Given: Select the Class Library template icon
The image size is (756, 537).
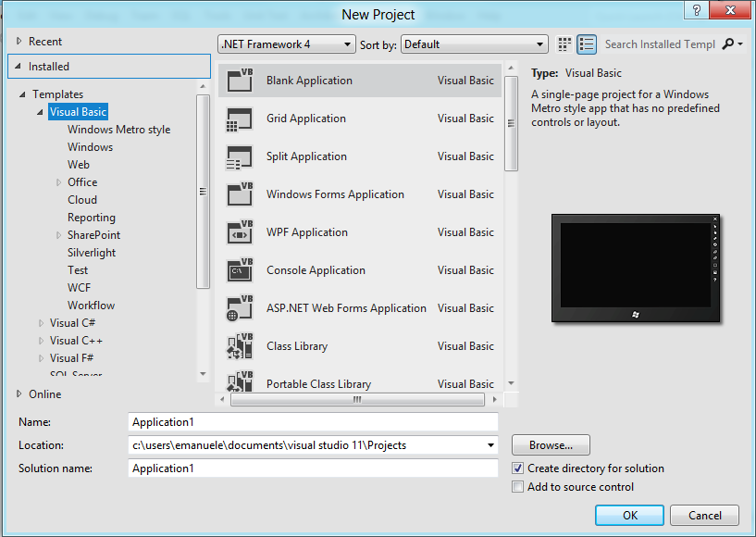Looking at the screenshot, I should (240, 346).
